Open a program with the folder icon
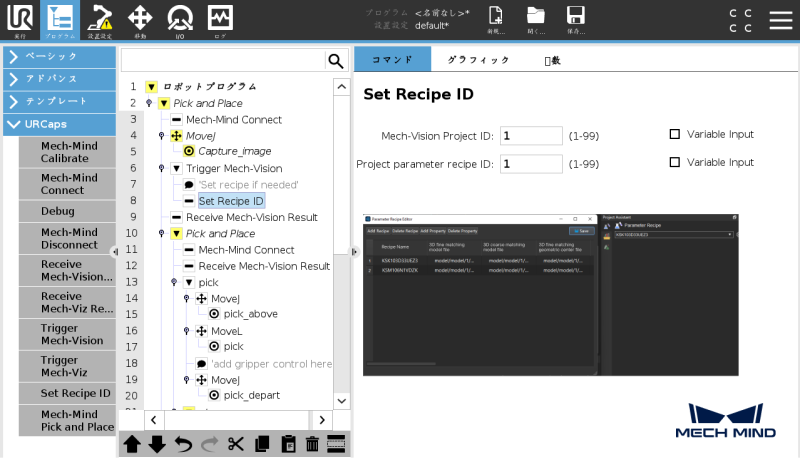Viewport: 800px width, 458px height. tap(536, 20)
